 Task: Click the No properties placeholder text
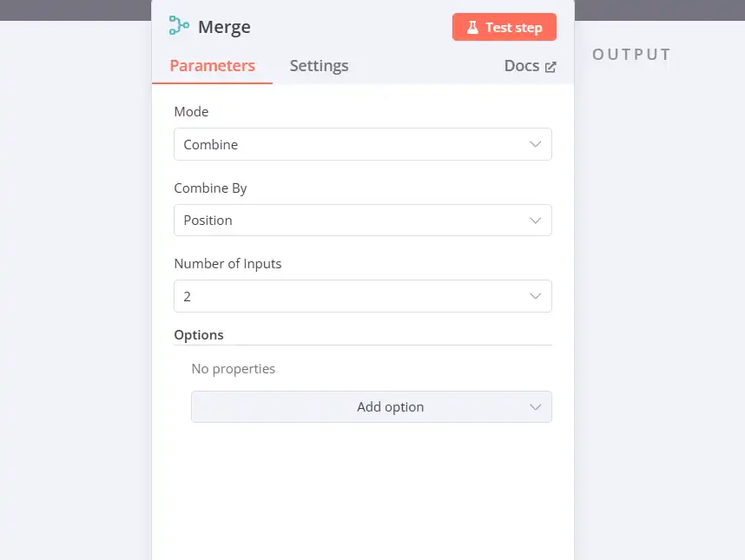pos(233,369)
